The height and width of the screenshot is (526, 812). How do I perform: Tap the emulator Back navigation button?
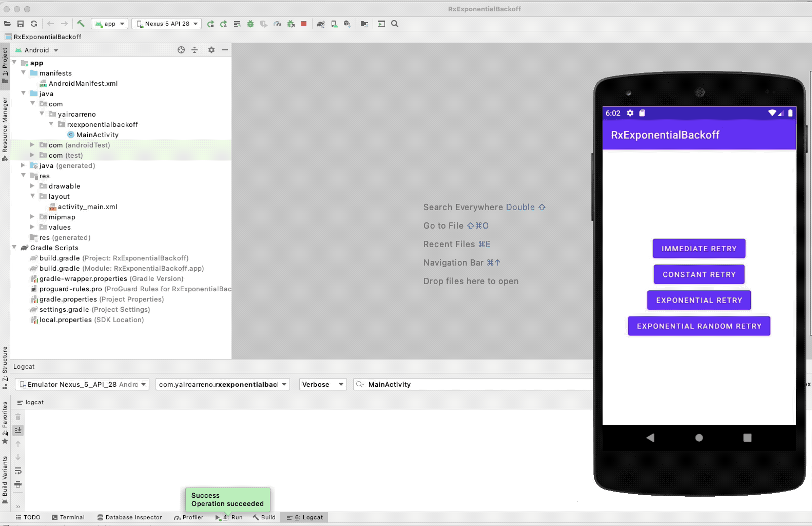click(650, 438)
